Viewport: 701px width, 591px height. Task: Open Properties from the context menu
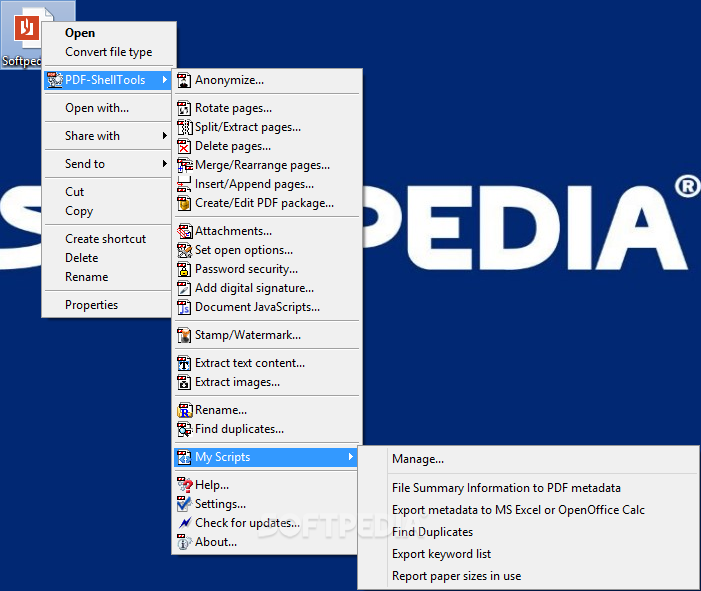pos(92,305)
